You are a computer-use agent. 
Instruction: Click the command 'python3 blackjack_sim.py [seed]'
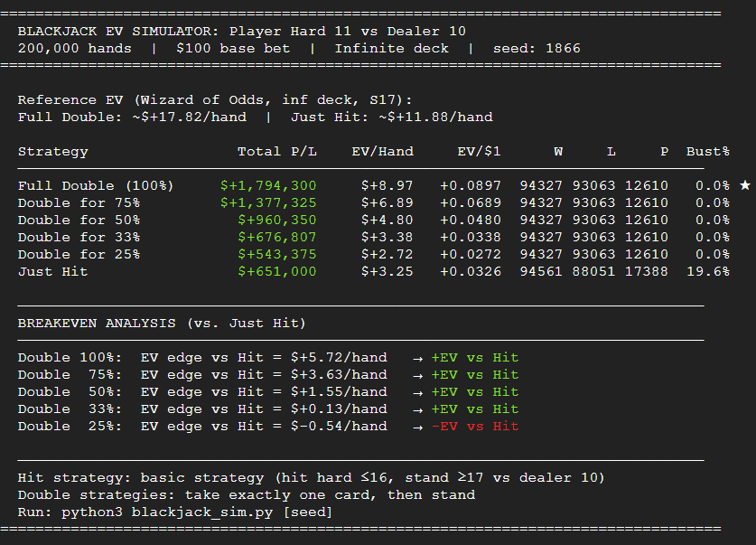point(197,512)
